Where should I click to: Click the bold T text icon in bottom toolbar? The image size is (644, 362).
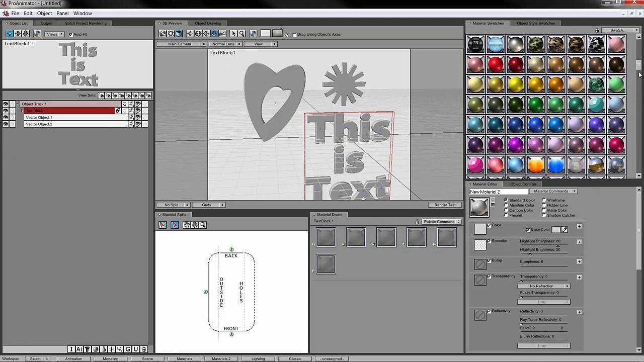point(87,349)
